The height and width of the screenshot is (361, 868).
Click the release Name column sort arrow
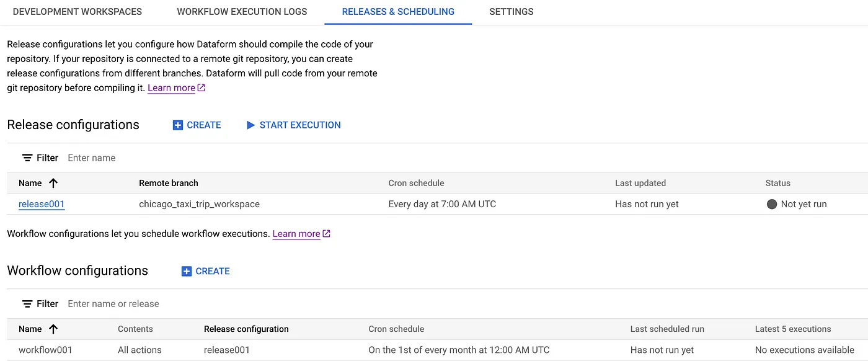coord(53,183)
